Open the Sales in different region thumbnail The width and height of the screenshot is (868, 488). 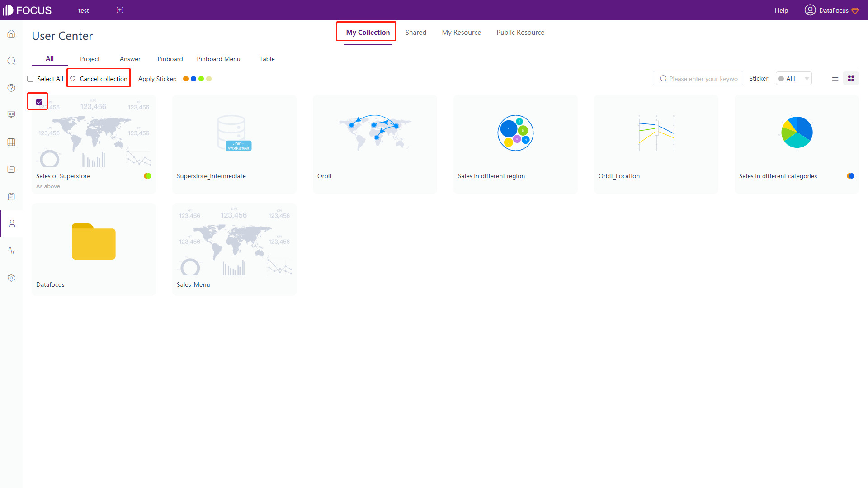click(515, 133)
